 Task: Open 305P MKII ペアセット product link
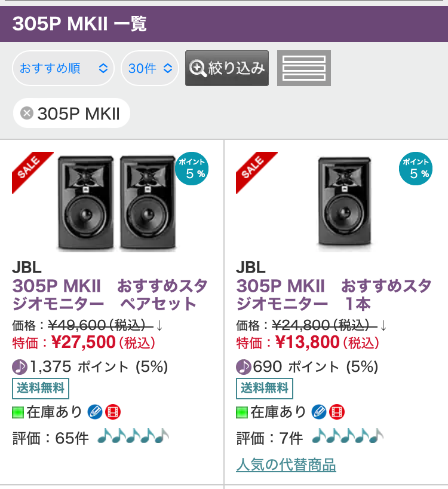point(105,294)
